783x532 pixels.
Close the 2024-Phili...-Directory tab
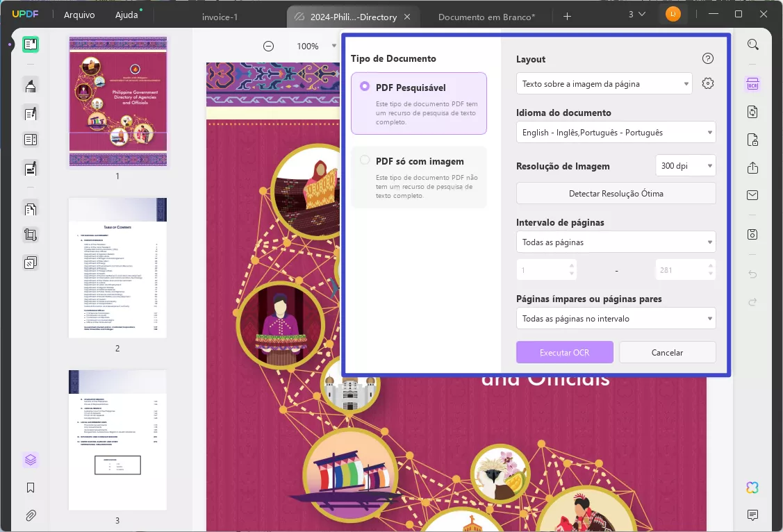(407, 17)
